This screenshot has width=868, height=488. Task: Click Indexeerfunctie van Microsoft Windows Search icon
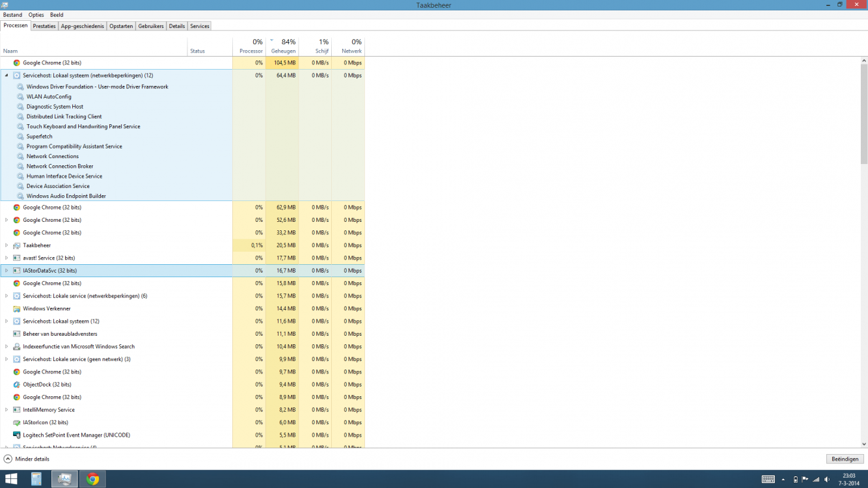(17, 347)
